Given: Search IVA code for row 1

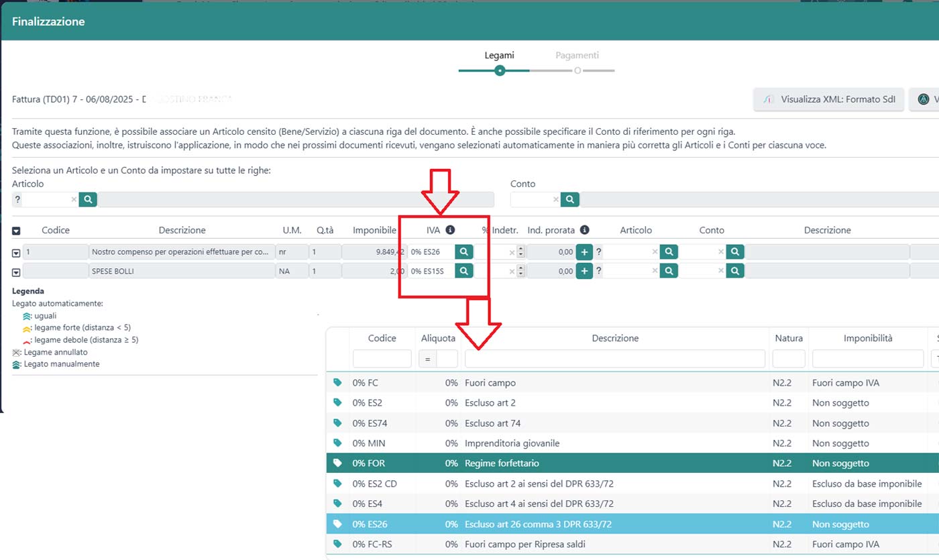Looking at the screenshot, I should click(x=463, y=252).
